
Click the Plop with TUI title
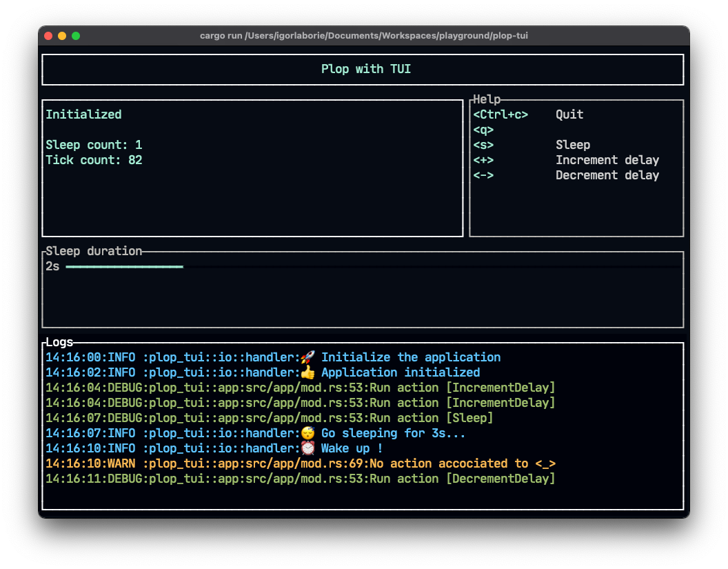[366, 69]
